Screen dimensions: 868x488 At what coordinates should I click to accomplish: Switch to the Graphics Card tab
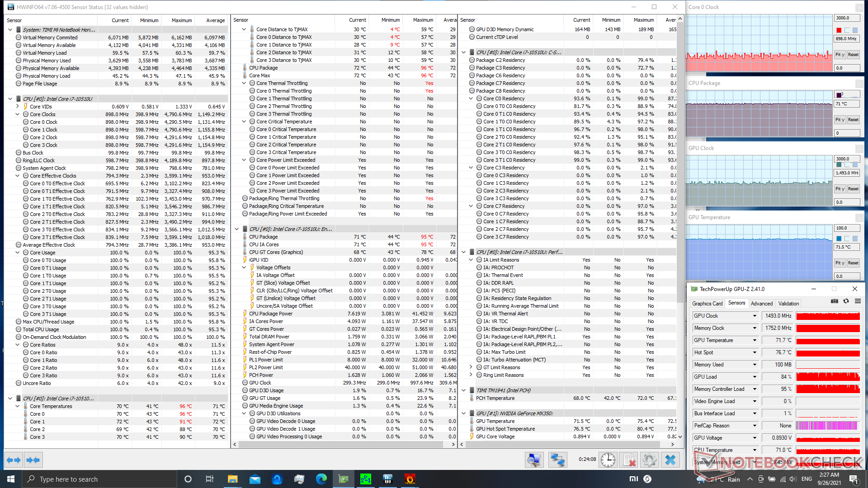(707, 304)
